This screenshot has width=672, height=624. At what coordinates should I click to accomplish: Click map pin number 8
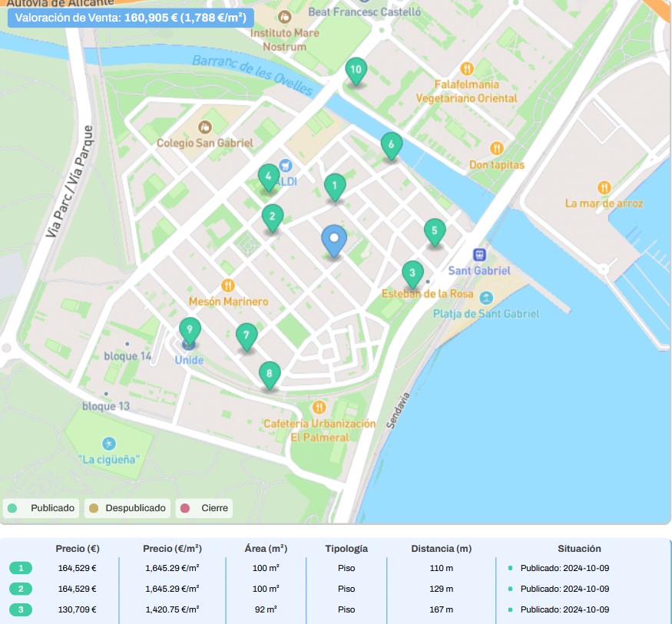[x=269, y=375]
